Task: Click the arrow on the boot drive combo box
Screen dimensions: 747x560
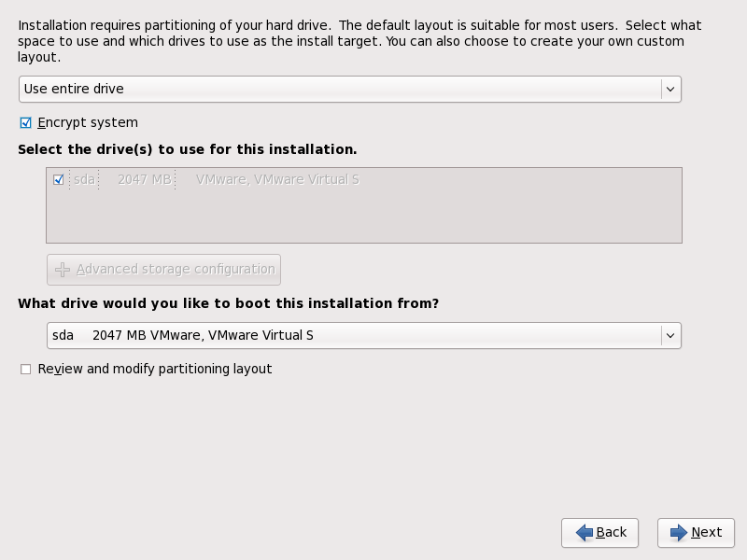Action: pyautogui.click(x=669, y=335)
